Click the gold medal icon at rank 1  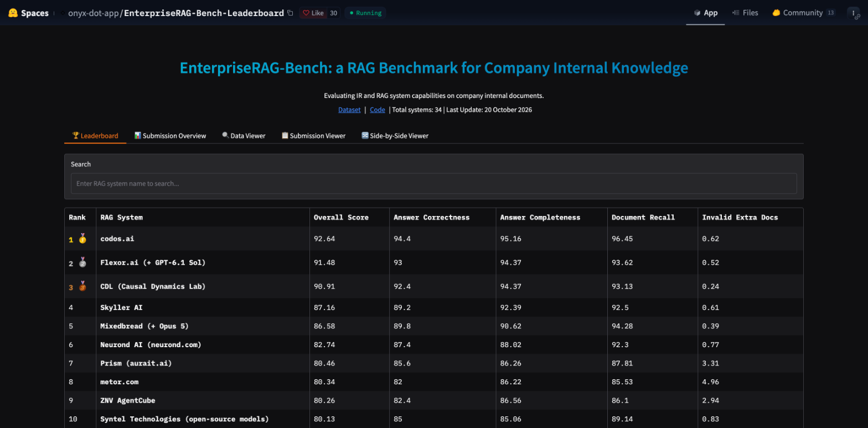(82, 239)
